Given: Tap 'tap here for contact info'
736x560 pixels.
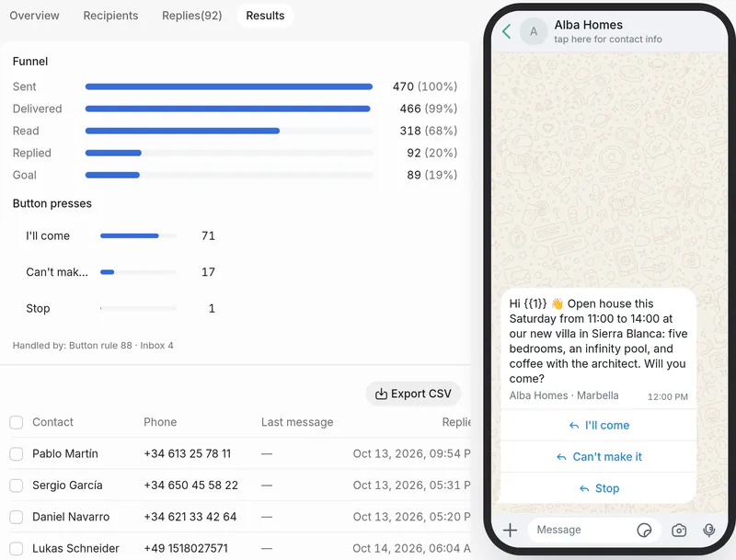Looking at the screenshot, I should pos(608,40).
